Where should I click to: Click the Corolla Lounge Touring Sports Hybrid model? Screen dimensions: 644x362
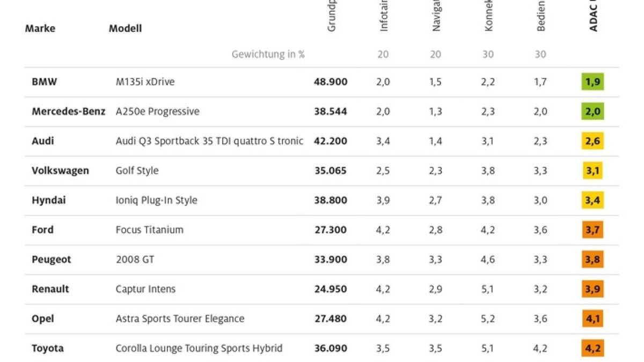199,348
